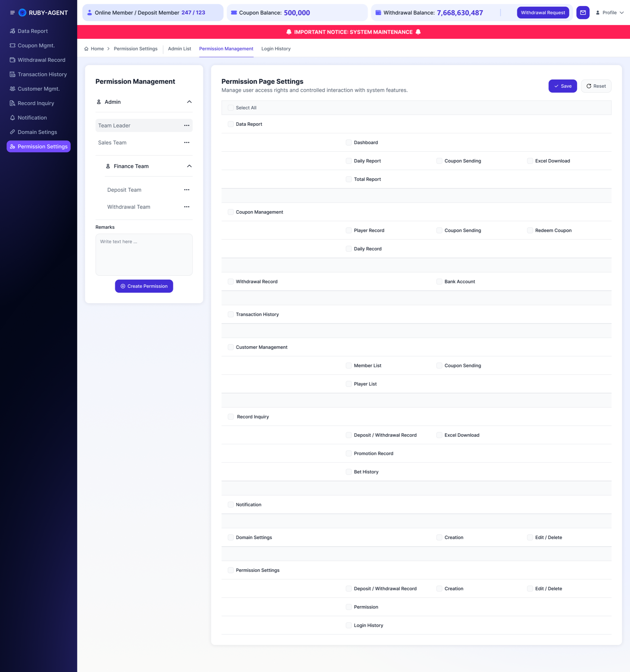Click the coupon balance ticket icon
The width and height of the screenshot is (630, 672).
(234, 13)
